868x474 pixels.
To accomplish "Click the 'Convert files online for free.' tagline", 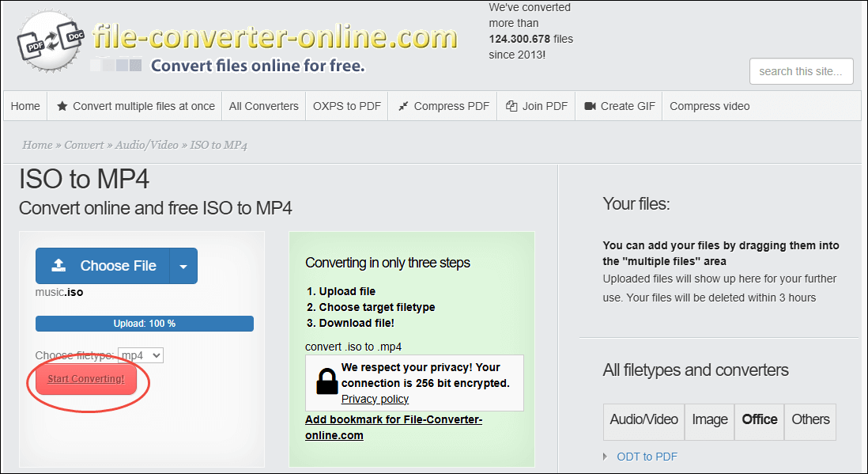I will point(258,66).
